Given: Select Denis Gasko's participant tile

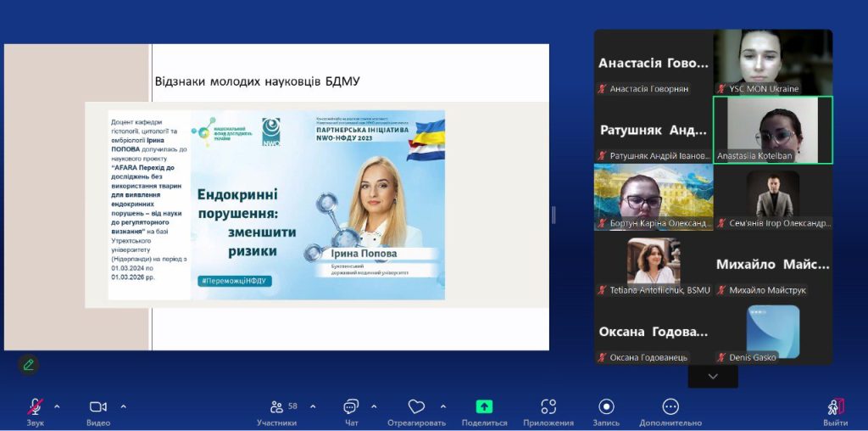Looking at the screenshot, I should point(772,333).
